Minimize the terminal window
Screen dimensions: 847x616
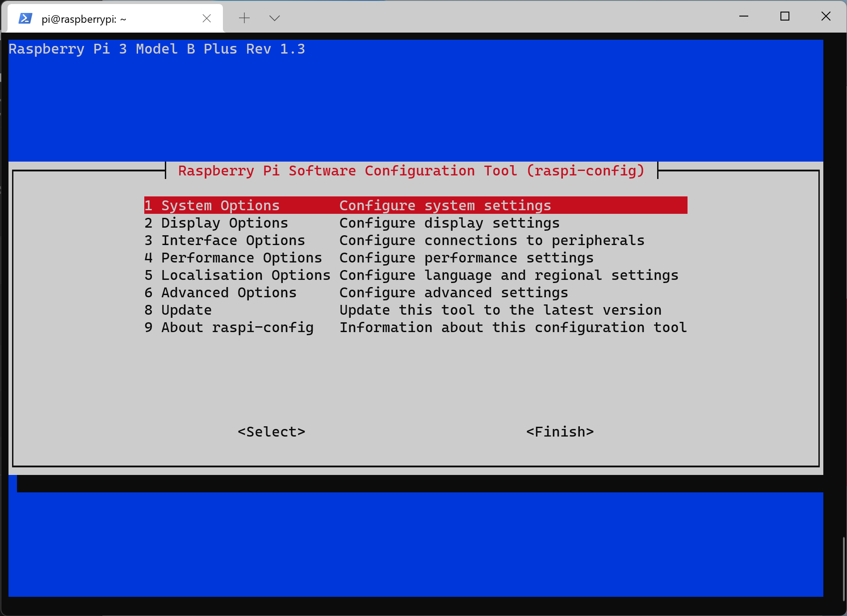pyautogui.click(x=744, y=16)
